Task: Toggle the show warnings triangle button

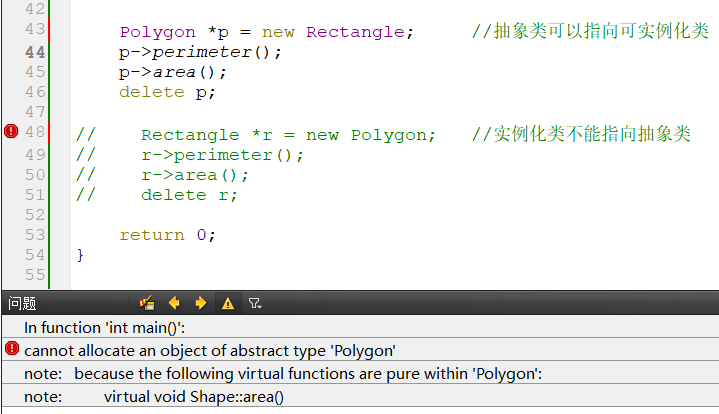Action: [x=228, y=303]
